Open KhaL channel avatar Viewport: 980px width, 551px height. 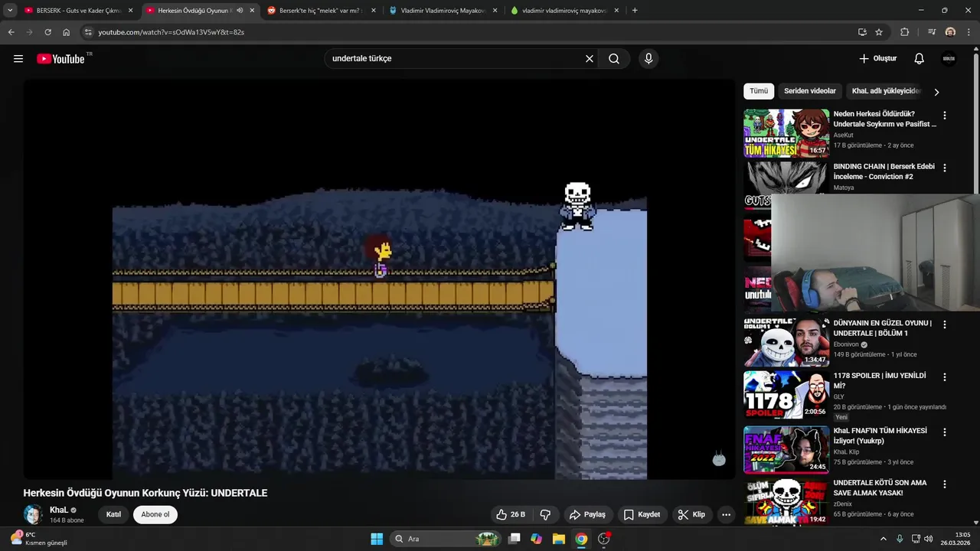point(33,514)
